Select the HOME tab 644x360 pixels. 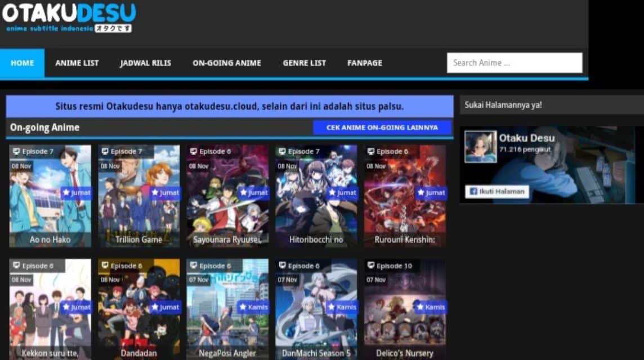22,62
